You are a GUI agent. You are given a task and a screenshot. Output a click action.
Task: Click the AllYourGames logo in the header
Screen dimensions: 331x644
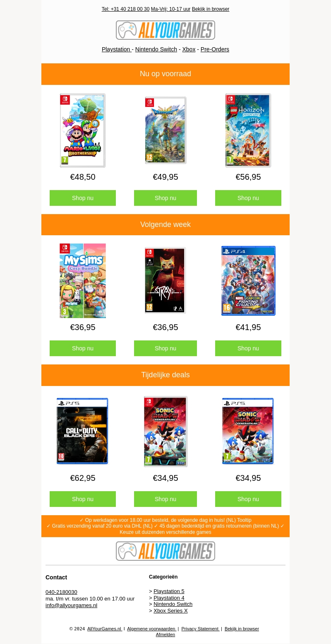click(x=165, y=30)
